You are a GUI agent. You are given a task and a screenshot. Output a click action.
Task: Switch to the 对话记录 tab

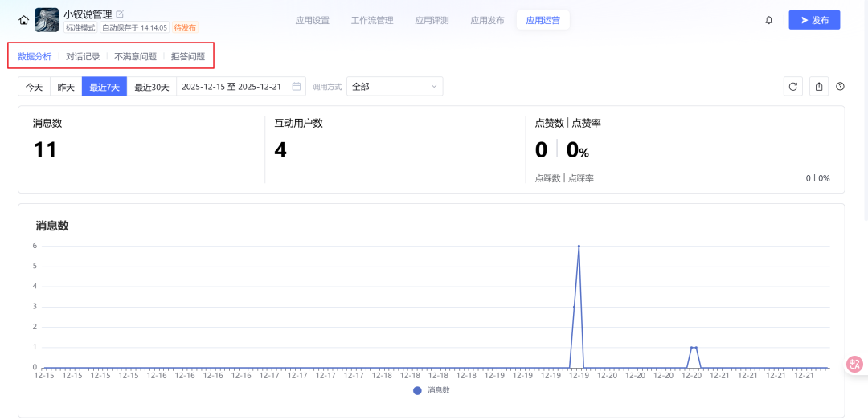[x=83, y=57]
